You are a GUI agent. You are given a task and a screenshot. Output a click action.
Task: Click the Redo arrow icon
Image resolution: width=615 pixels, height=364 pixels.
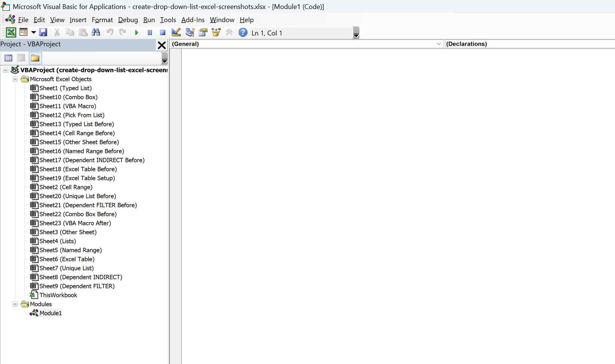(x=123, y=33)
